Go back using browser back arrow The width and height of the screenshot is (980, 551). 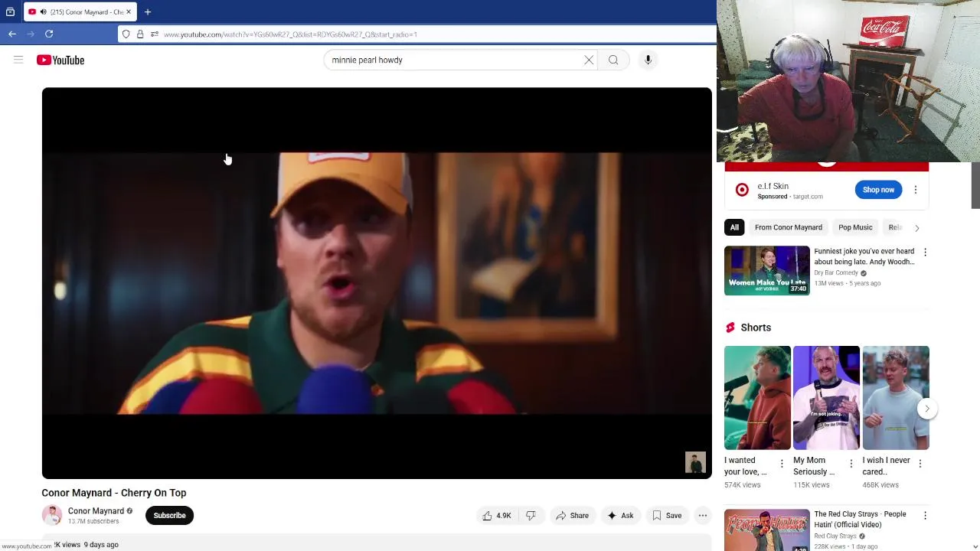click(x=12, y=34)
